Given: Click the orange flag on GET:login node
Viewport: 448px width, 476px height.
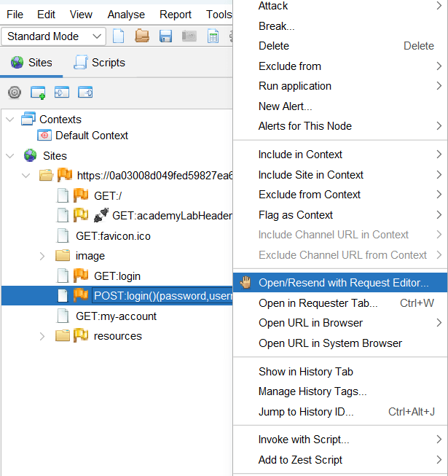Looking at the screenshot, I should coord(81,276).
